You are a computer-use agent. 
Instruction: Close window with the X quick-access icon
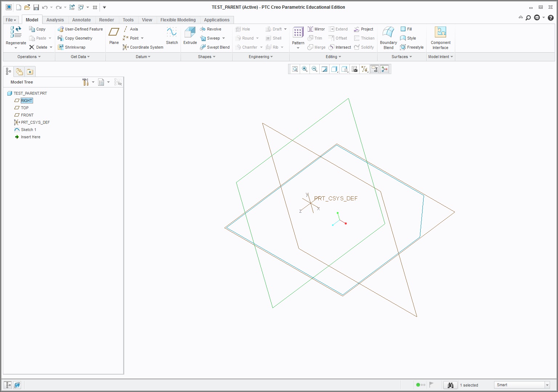click(x=95, y=7)
